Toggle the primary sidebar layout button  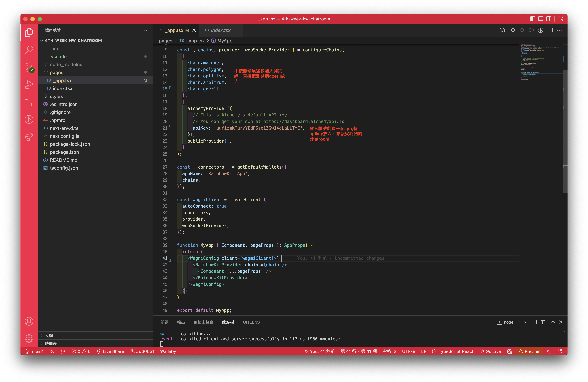click(533, 19)
